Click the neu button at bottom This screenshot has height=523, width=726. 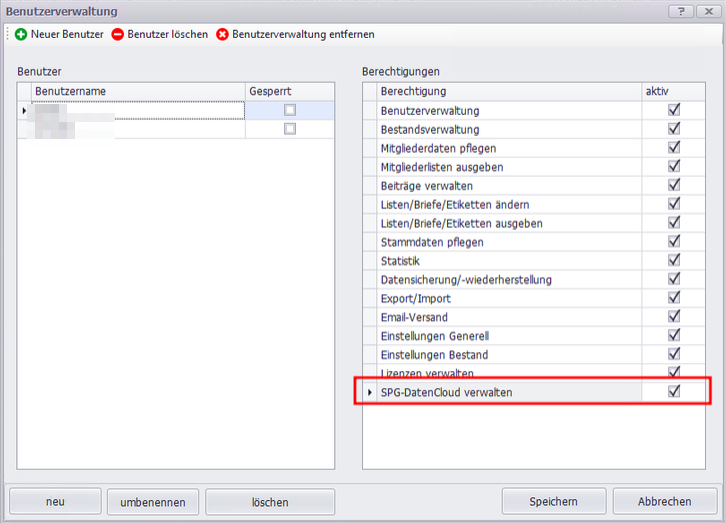click(55, 502)
